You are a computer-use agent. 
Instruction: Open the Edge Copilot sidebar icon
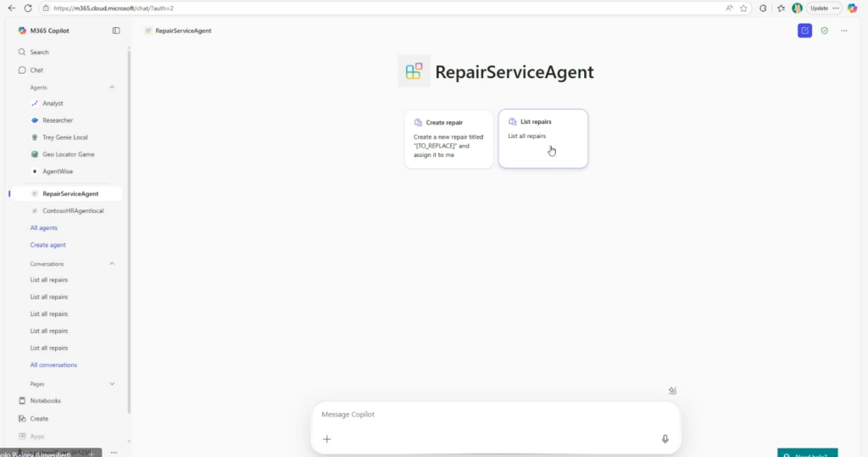coord(853,8)
